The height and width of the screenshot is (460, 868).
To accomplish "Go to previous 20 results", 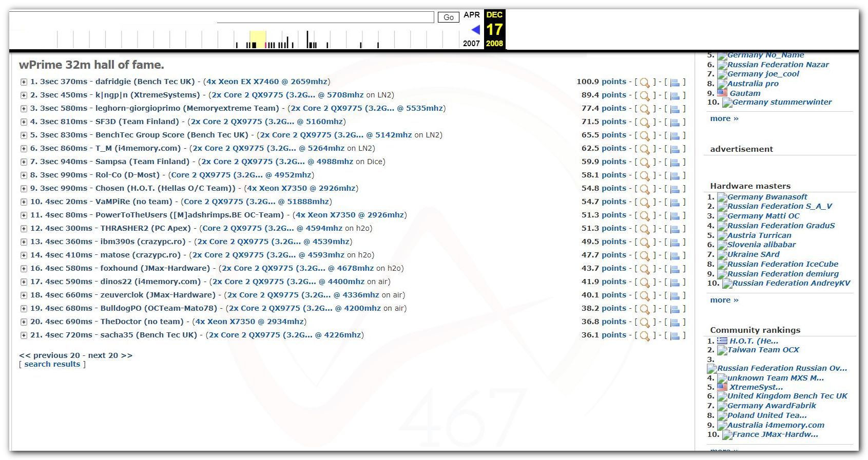I will coord(49,355).
